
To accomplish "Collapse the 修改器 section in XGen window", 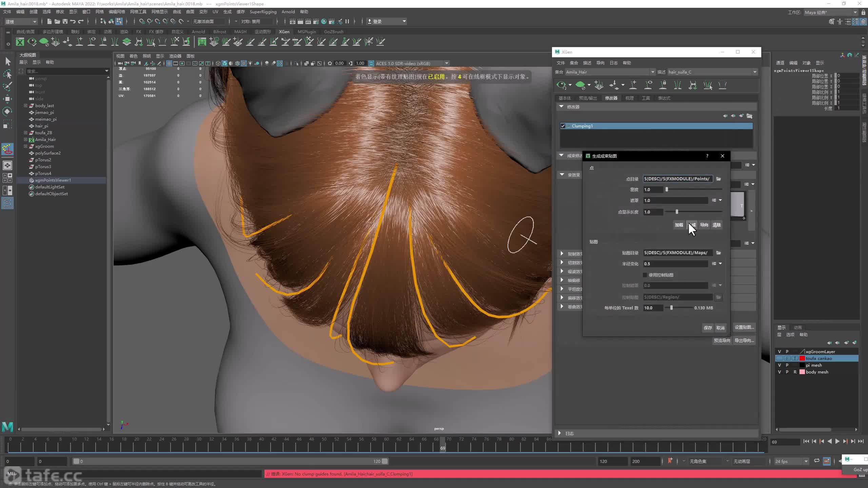I will click(561, 106).
